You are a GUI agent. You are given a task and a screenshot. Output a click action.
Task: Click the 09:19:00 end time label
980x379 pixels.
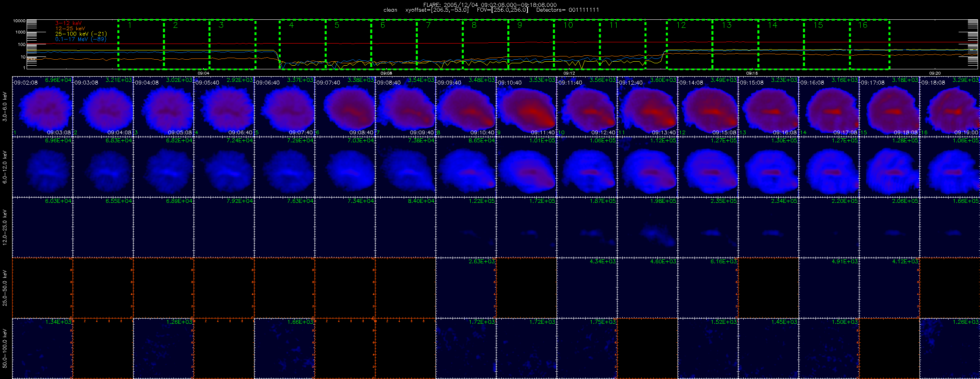coord(966,132)
